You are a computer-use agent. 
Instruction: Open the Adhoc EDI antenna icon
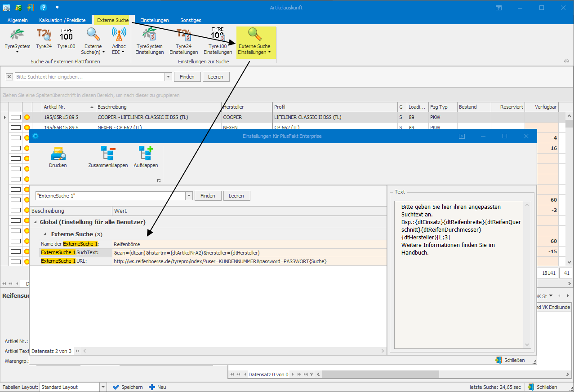point(119,35)
